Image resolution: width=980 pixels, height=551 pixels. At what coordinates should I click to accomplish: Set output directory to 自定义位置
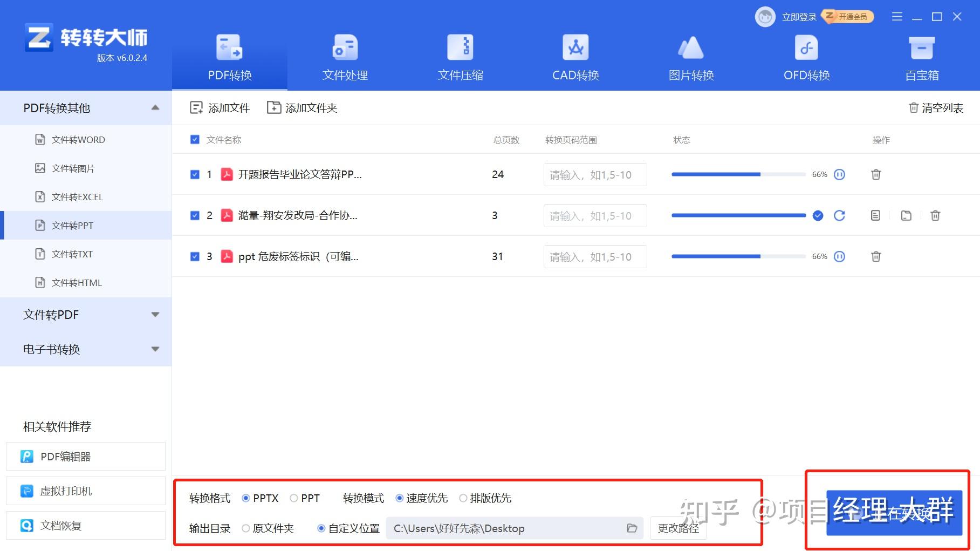(348, 528)
